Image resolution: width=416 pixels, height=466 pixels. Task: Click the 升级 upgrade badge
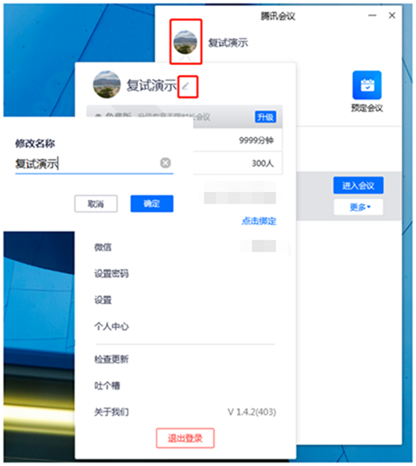point(266,117)
